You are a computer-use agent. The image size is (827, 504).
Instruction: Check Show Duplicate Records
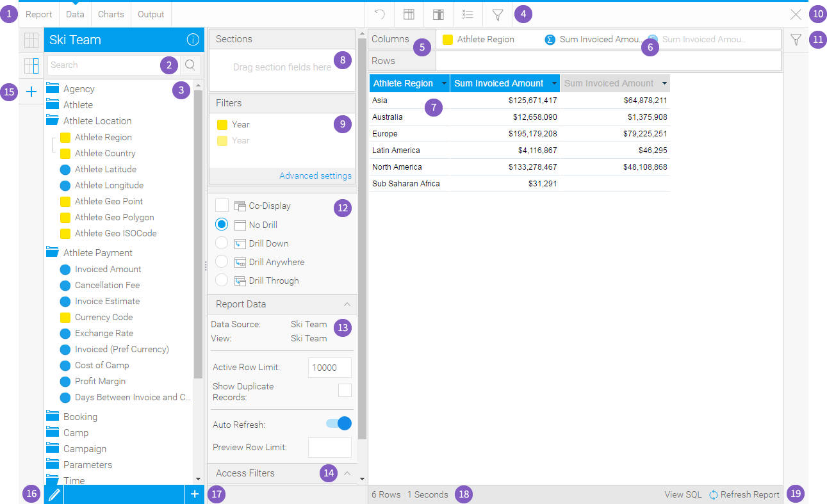[x=345, y=389]
